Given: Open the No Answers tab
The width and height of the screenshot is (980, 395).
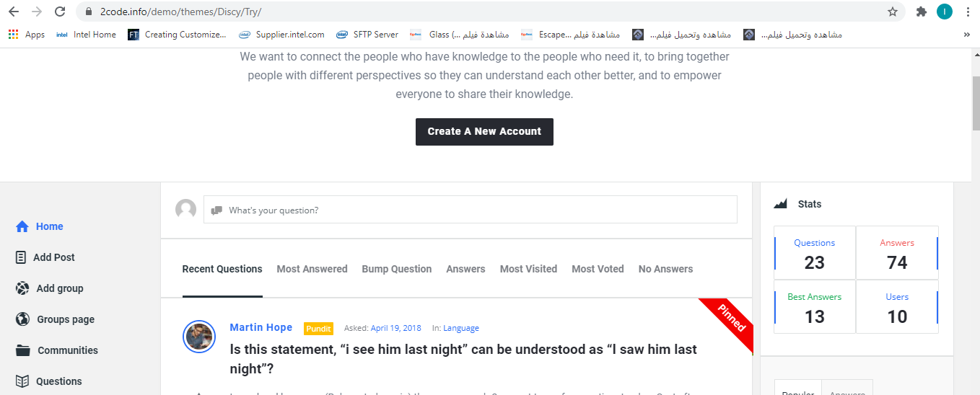Looking at the screenshot, I should (665, 269).
